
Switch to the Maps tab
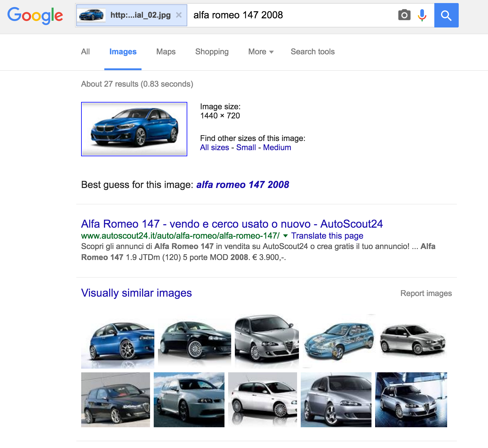pyautogui.click(x=166, y=52)
